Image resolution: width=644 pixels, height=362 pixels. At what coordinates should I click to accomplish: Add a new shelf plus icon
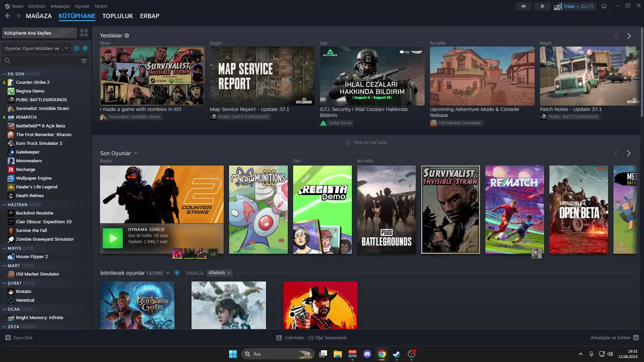(348, 142)
